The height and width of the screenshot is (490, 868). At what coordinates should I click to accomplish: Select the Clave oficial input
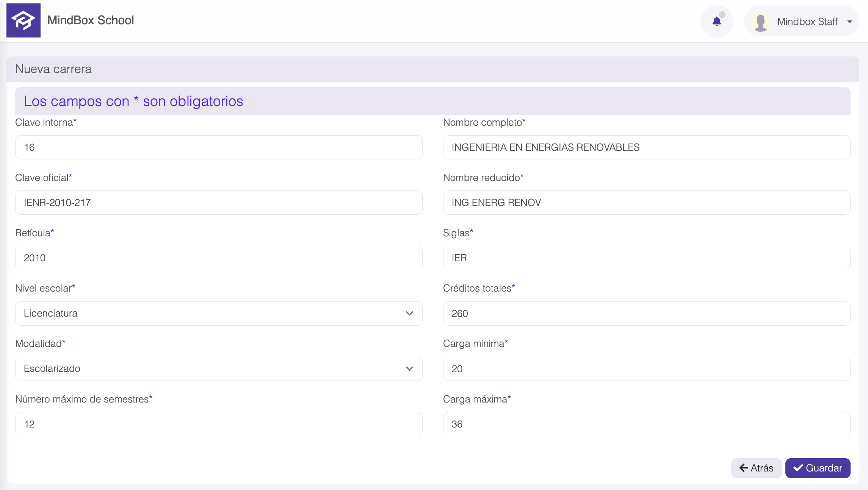click(x=218, y=203)
